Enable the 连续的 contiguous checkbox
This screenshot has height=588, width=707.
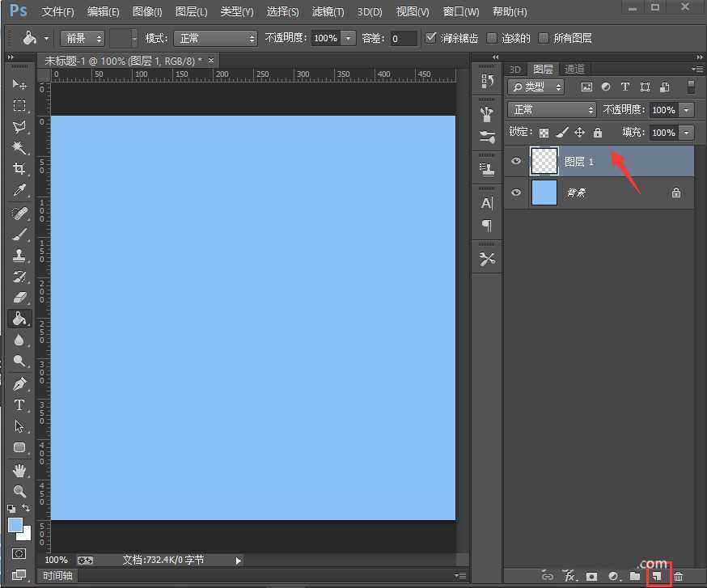click(491, 38)
